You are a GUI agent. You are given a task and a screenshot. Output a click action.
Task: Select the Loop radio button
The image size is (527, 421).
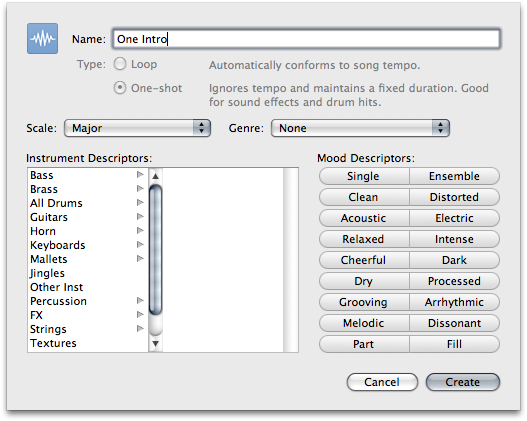click(x=120, y=64)
